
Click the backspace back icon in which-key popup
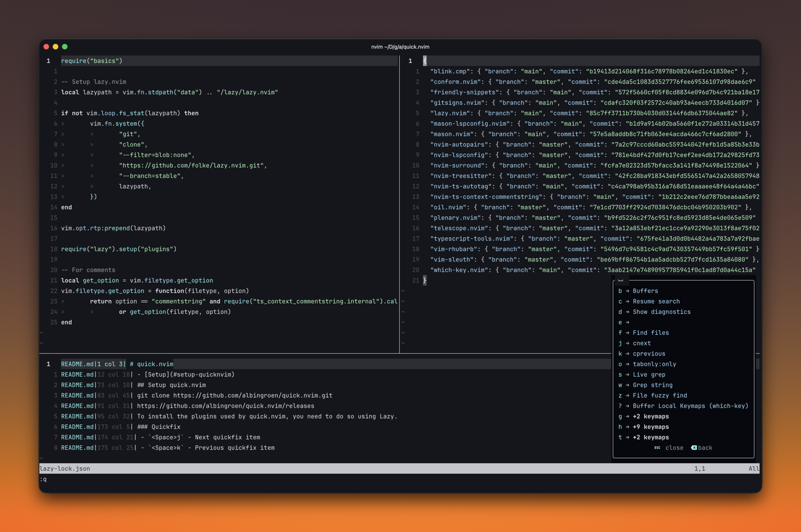point(694,448)
